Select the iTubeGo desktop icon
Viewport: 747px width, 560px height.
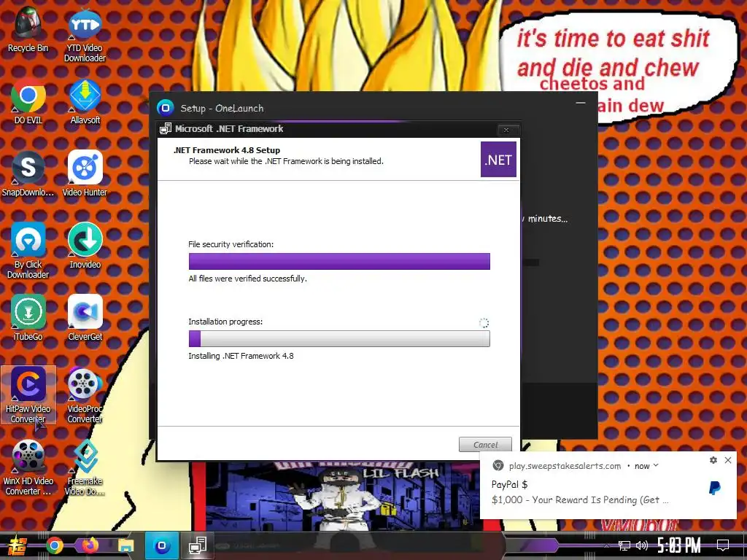tap(28, 318)
